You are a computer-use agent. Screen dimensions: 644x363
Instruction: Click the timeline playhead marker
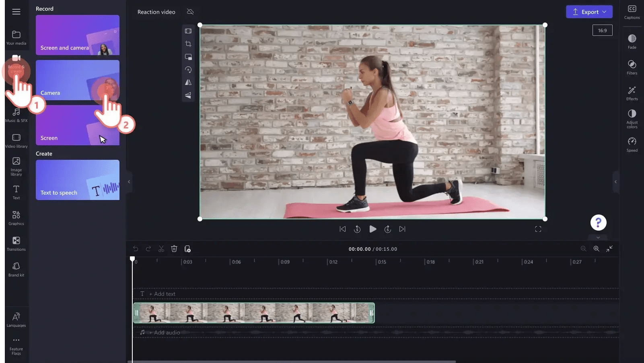tap(133, 259)
